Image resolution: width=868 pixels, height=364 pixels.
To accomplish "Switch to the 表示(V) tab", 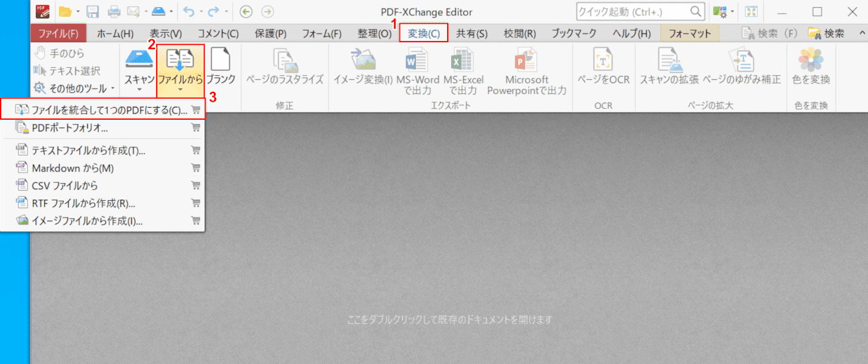I will [x=166, y=33].
